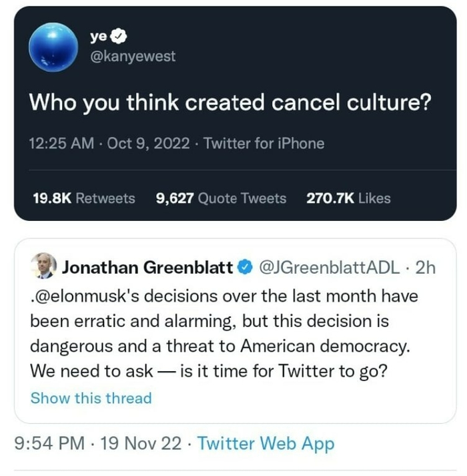Screen dimensions: 467x476
Task: Open the Twitter Web App source link
Action: point(266,443)
